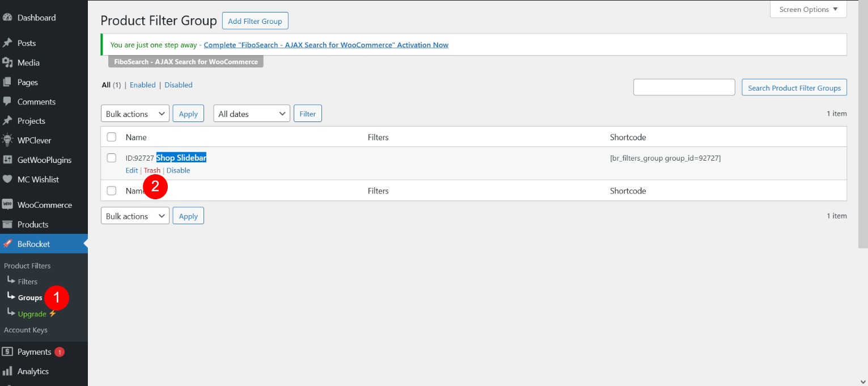Viewport: 868px width, 386px height.
Task: Click the Dashboard gauge icon
Action: click(7, 18)
